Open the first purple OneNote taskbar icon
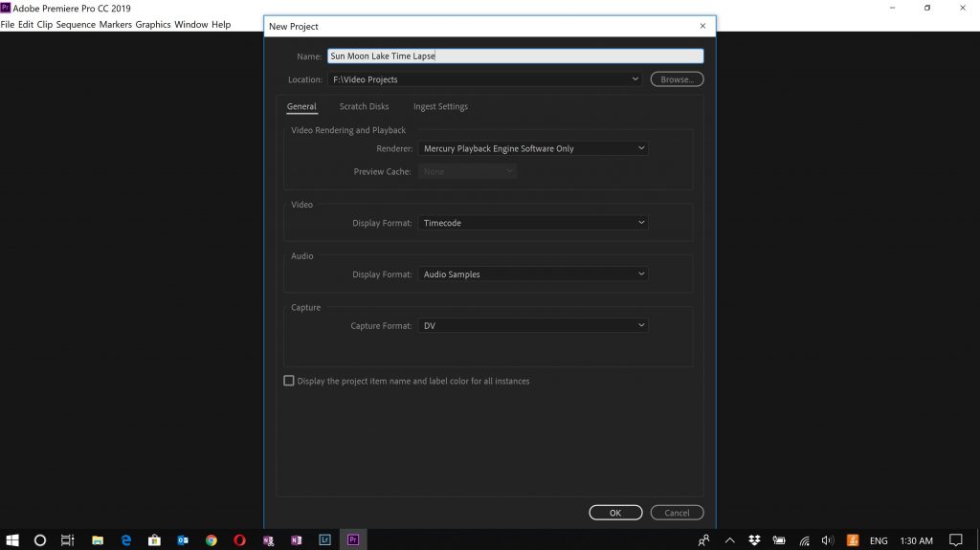Screen dimensions: 980x550 [268, 540]
